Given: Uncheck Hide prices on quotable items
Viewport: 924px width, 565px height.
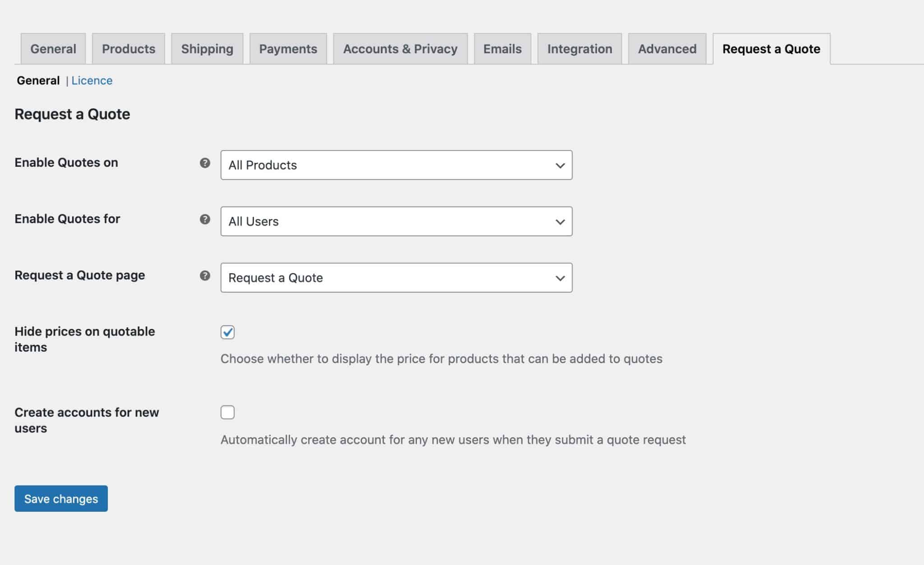Looking at the screenshot, I should (x=228, y=332).
